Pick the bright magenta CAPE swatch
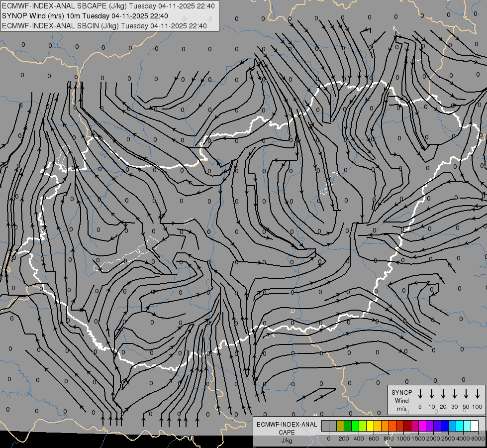This screenshot has height=448, width=487. coord(423,426)
